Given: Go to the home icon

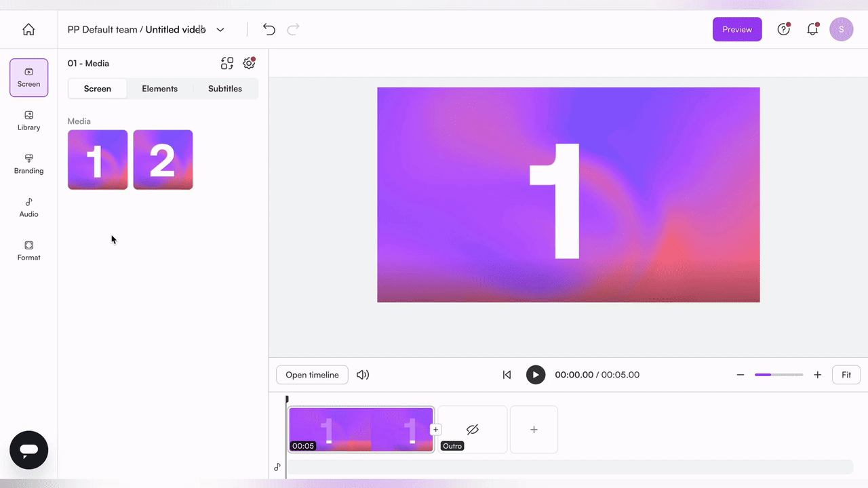Looking at the screenshot, I should pos(28,30).
